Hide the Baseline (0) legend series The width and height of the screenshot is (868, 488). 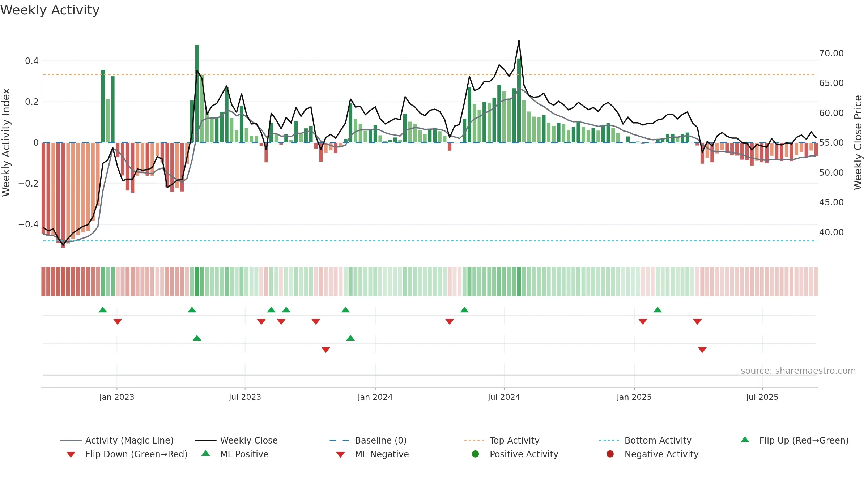[x=368, y=440]
